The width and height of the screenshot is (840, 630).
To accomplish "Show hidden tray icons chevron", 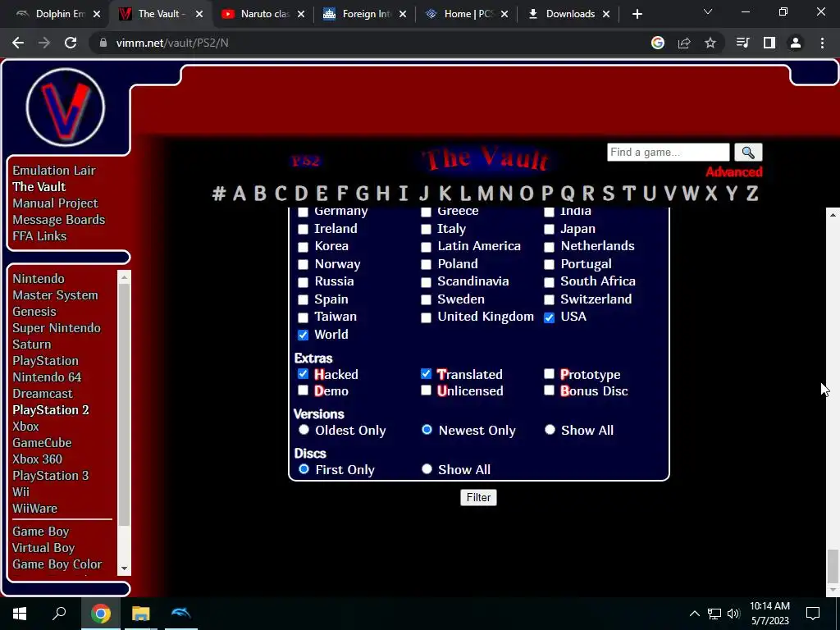I will (694, 614).
